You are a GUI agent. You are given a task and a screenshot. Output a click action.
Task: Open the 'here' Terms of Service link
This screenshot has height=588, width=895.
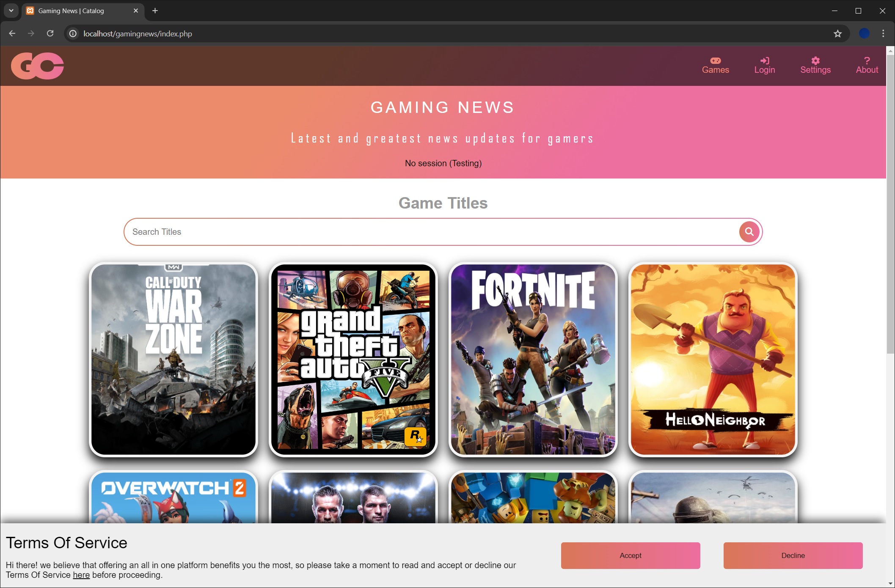[81, 575]
